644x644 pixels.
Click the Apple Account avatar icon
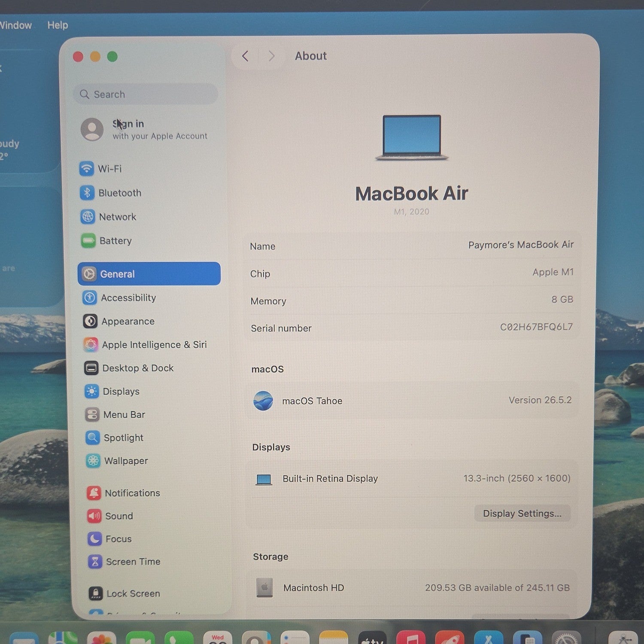[x=92, y=129]
